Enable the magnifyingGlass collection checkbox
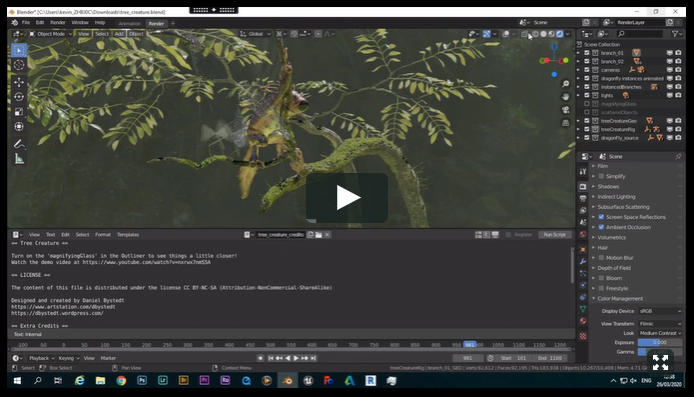The height and width of the screenshot is (397, 694). pos(587,104)
